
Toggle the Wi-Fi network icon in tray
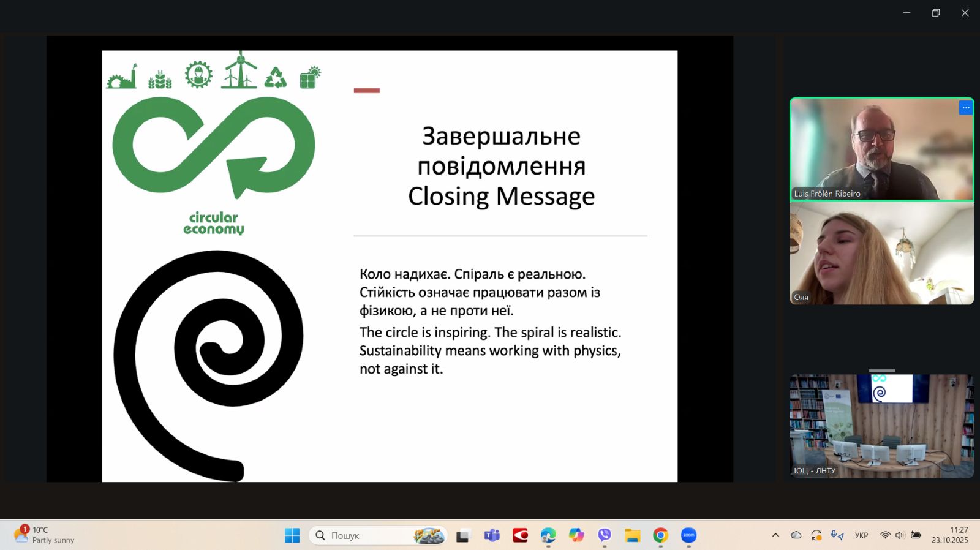coord(885,535)
